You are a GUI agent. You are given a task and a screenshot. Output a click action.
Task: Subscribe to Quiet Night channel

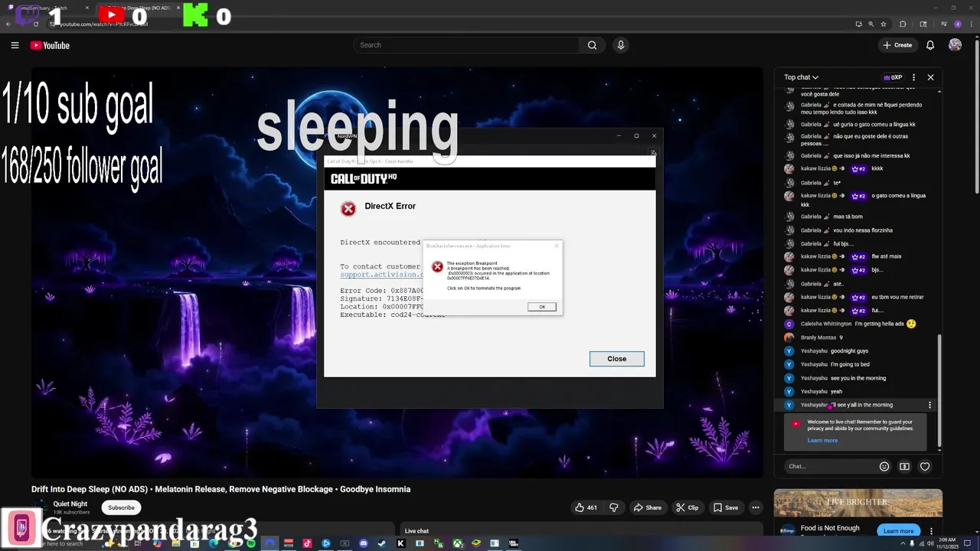tap(121, 507)
